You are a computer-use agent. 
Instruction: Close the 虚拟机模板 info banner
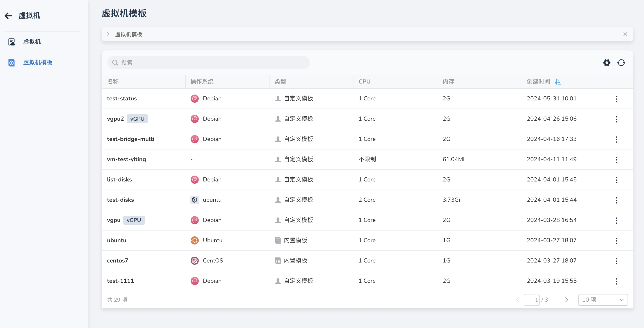[x=625, y=34]
